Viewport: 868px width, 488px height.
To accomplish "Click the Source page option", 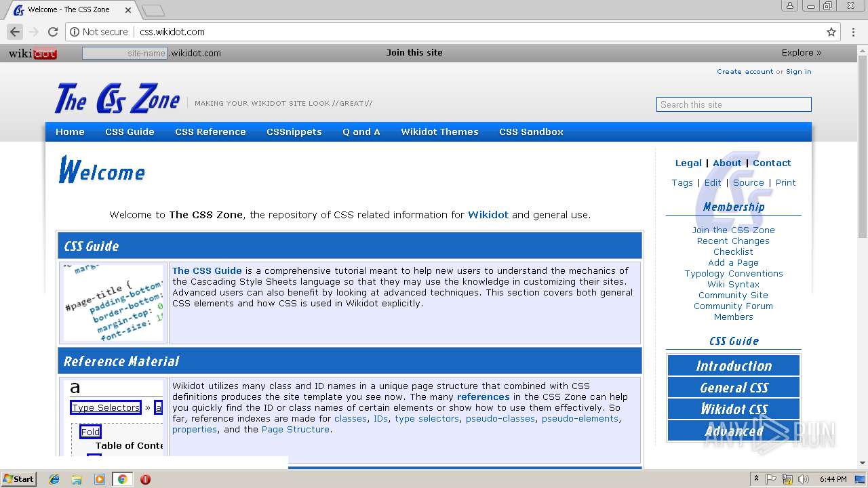I will coord(749,182).
